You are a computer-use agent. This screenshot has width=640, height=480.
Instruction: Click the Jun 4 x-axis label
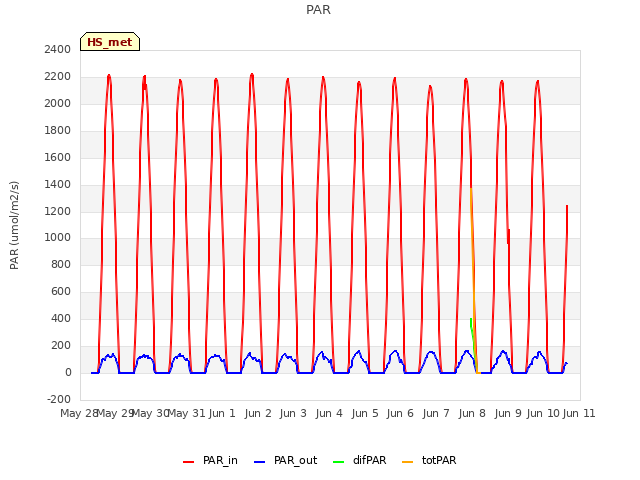pos(329,414)
